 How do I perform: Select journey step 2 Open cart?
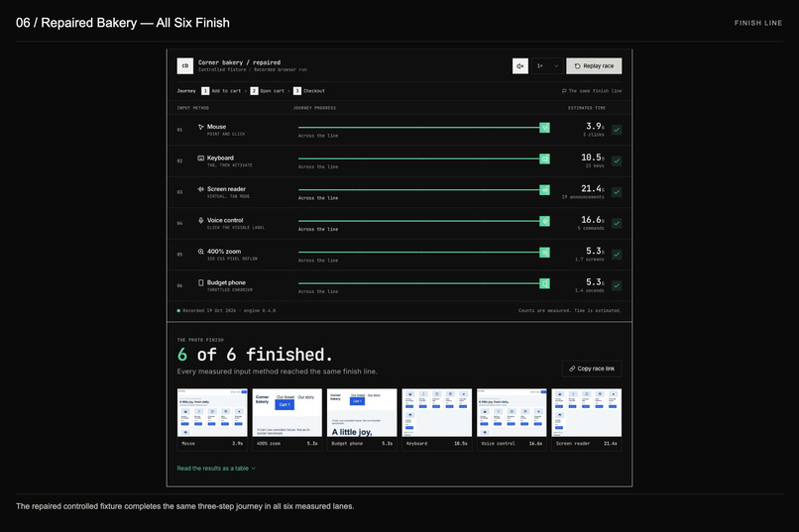pyautogui.click(x=267, y=90)
